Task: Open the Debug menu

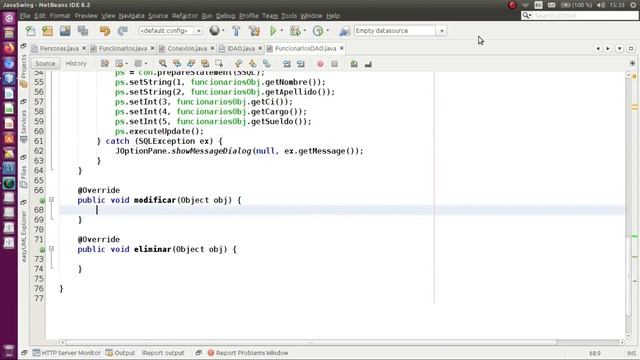Action: (225, 16)
